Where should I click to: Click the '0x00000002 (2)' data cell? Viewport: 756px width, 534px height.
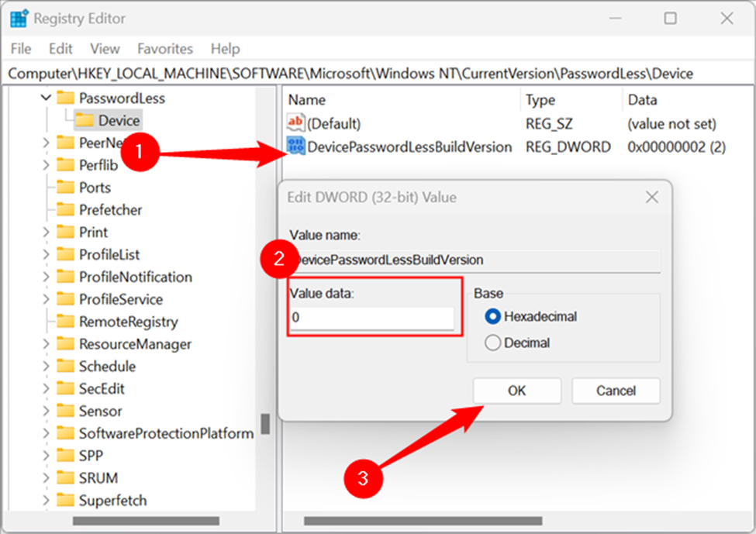tap(676, 146)
